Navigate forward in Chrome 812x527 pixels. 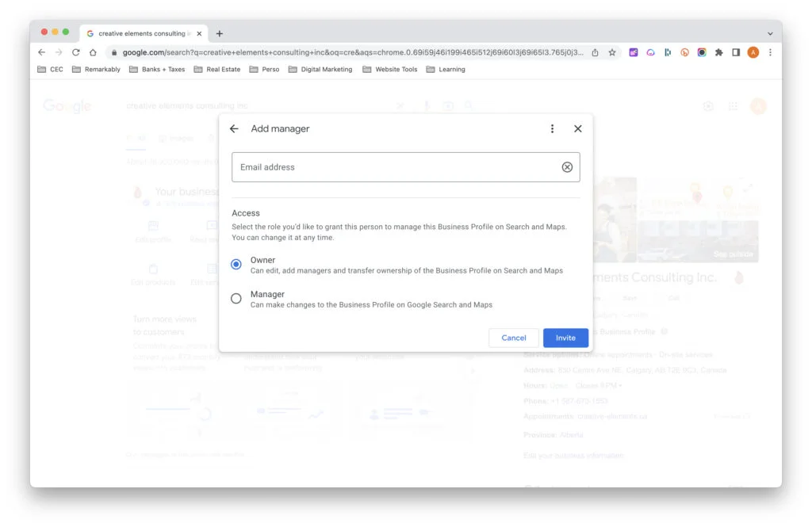pyautogui.click(x=59, y=52)
